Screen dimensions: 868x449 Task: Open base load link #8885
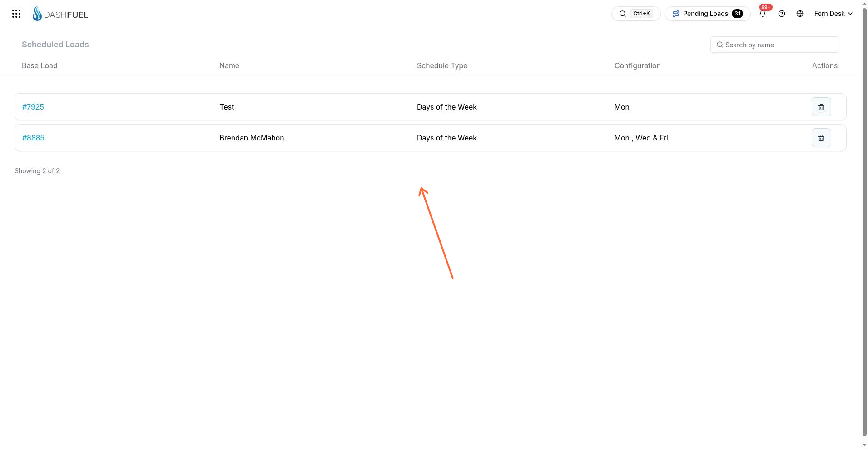tap(33, 138)
